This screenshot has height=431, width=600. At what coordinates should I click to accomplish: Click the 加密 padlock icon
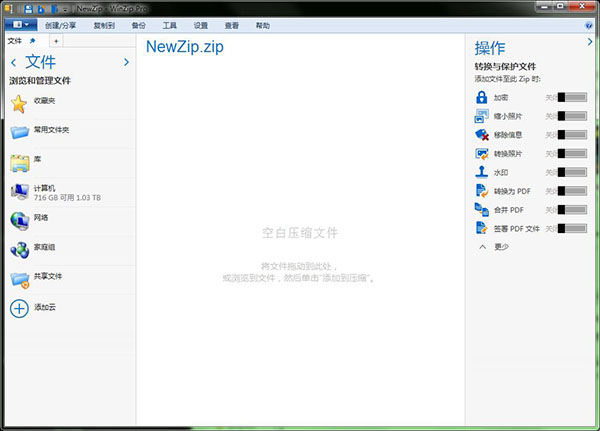(481, 97)
